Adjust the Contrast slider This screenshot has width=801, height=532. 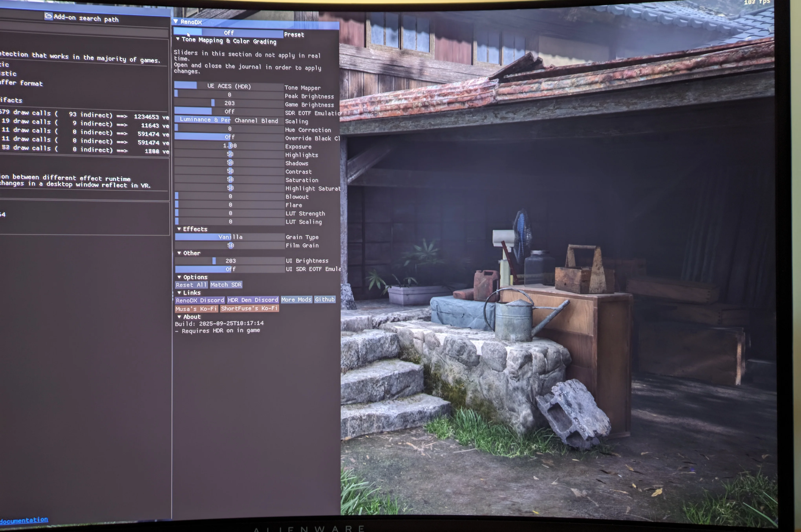pos(230,171)
